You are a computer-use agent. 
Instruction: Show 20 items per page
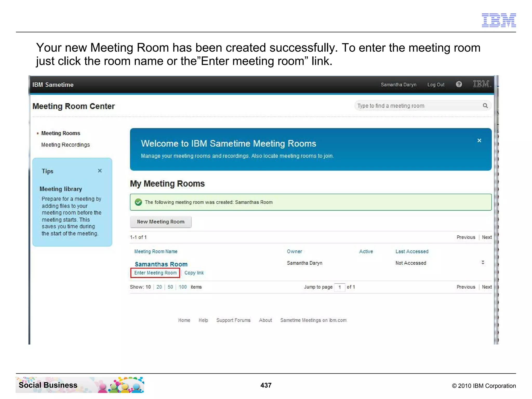tap(159, 287)
